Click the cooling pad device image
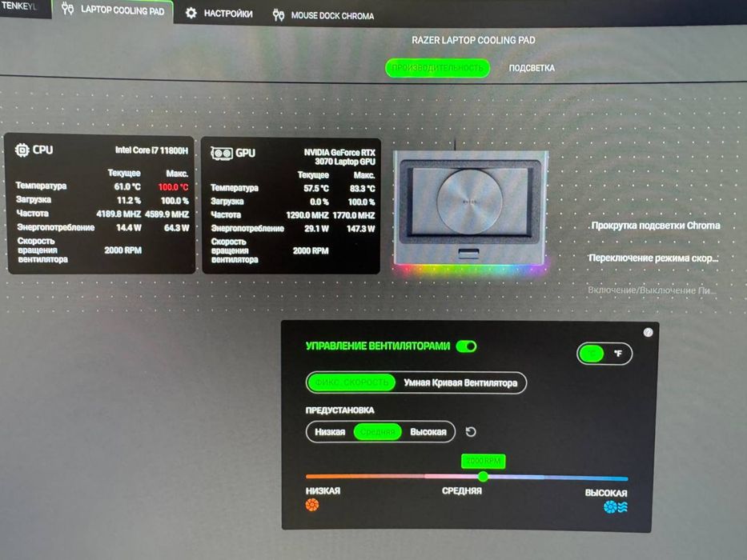The height and width of the screenshot is (560, 747). (470, 207)
